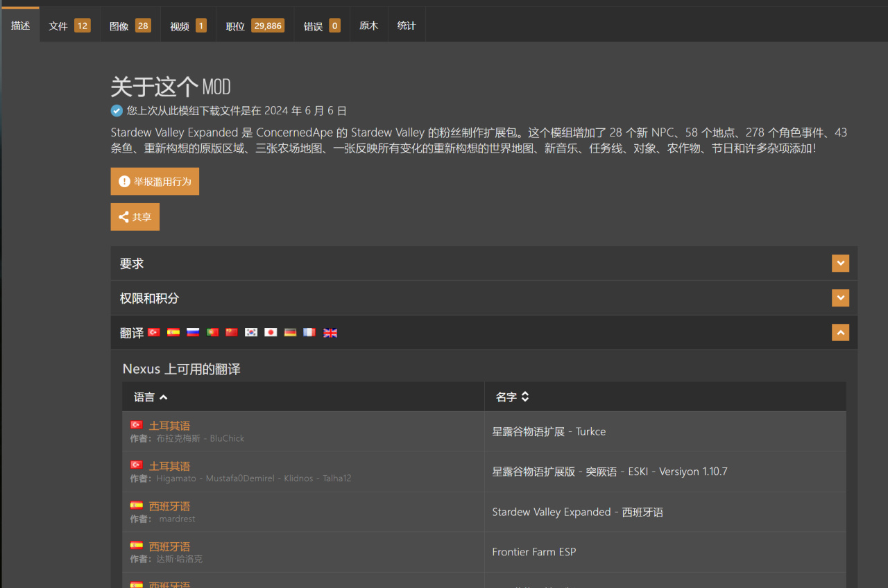
Task: Click the 举报滥用行为 button
Action: tap(155, 181)
